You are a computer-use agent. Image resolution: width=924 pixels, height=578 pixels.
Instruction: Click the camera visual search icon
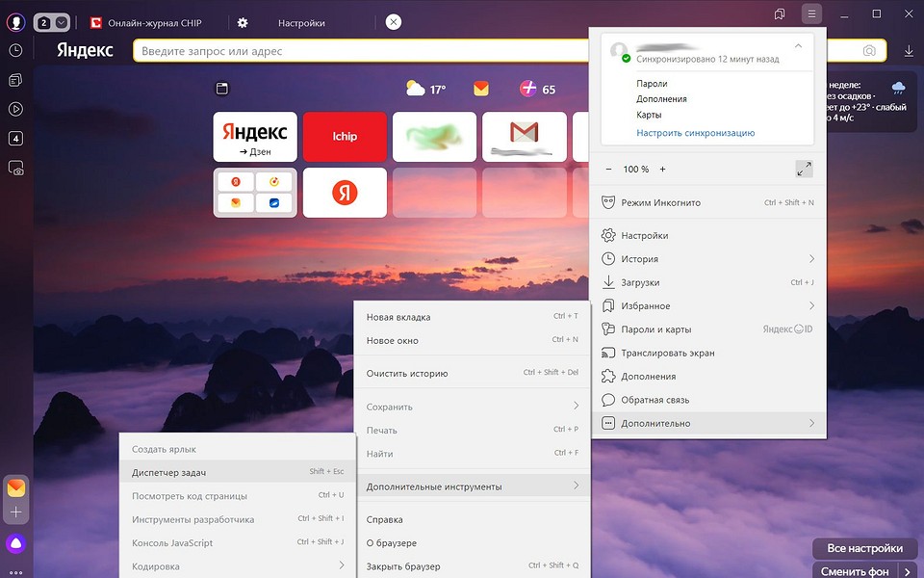[869, 50]
